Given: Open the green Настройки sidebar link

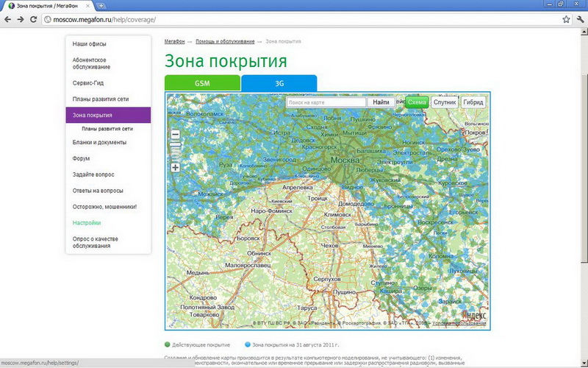Looking at the screenshot, I should coord(87,223).
